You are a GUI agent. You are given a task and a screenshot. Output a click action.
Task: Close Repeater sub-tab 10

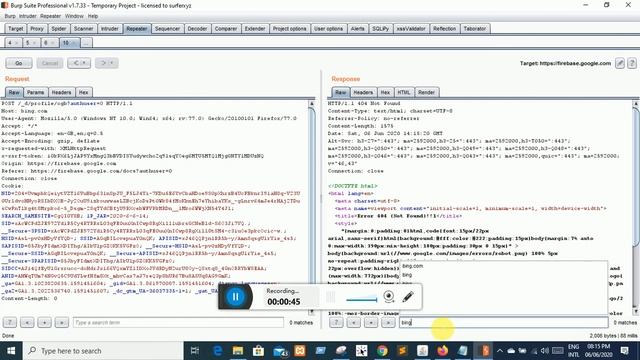pyautogui.click(x=75, y=43)
